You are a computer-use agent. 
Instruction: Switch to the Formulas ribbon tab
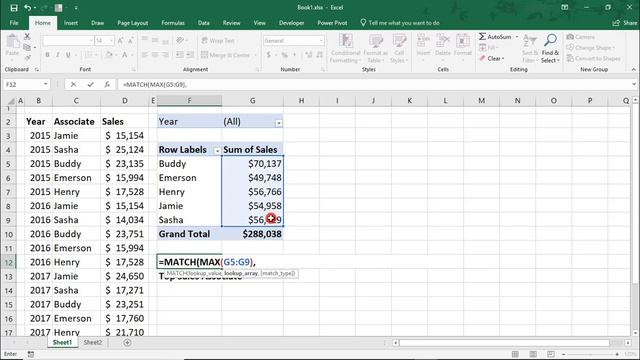(173, 23)
